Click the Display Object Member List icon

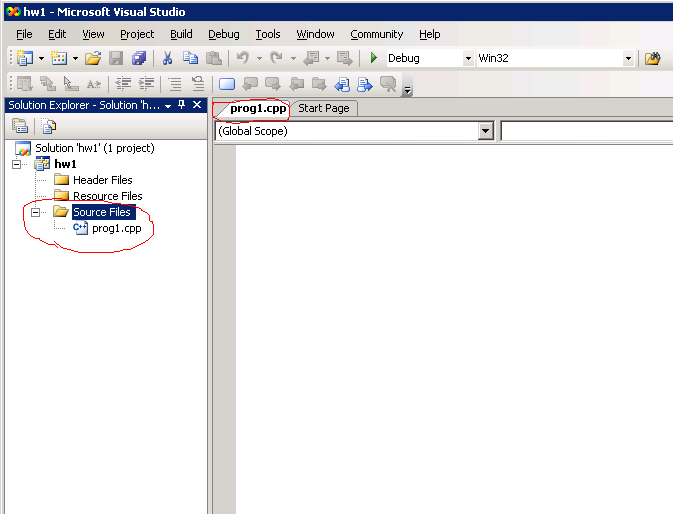pyautogui.click(x=25, y=83)
